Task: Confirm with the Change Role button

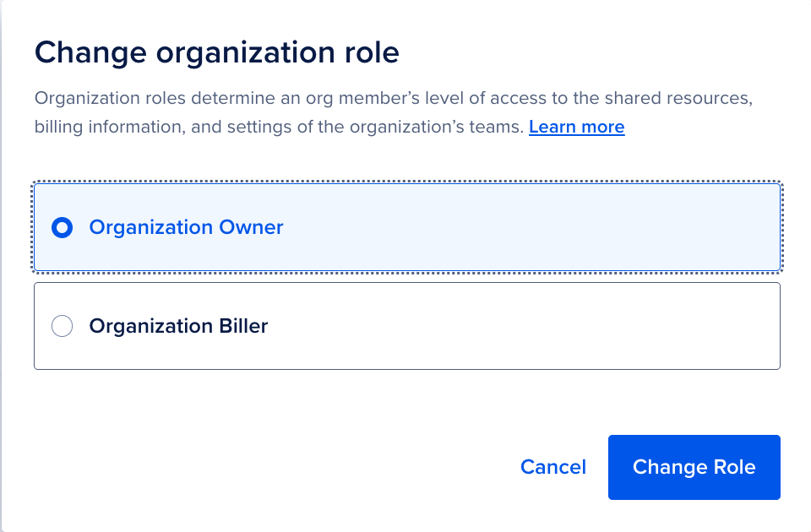Action: [x=694, y=467]
